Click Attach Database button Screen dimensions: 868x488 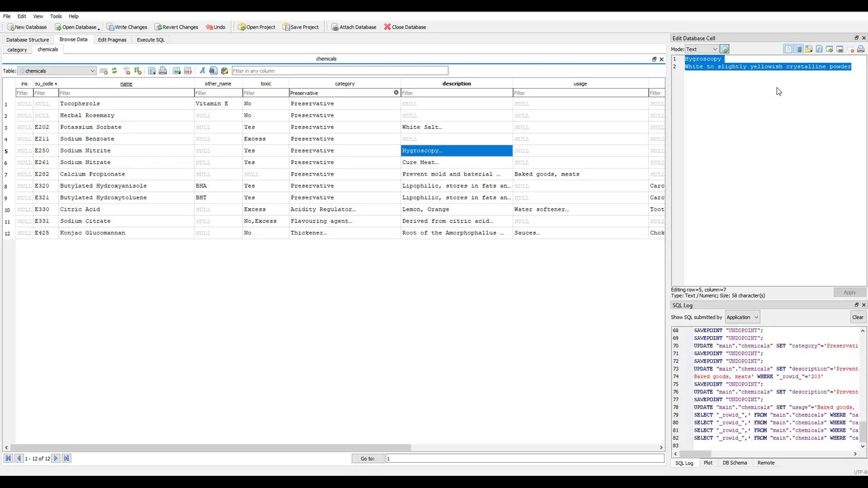point(353,27)
